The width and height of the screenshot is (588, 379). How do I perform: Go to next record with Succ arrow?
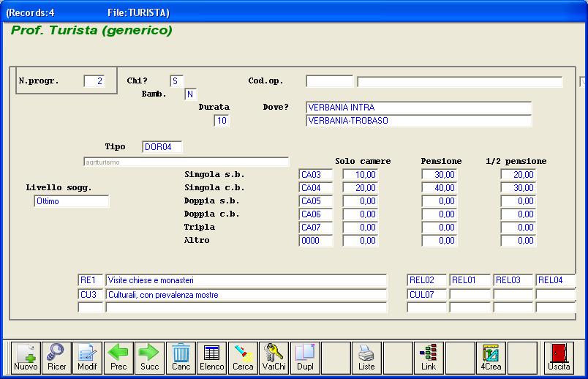pyautogui.click(x=150, y=358)
